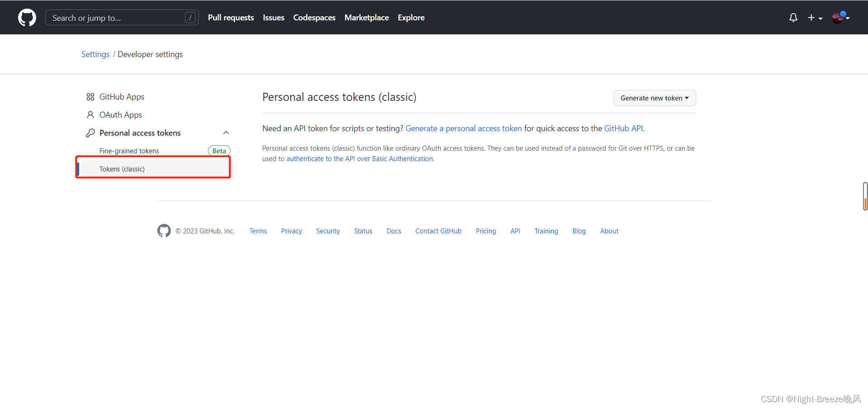The width and height of the screenshot is (868, 408).
Task: Collapse the Personal access tokens section
Action: 226,133
